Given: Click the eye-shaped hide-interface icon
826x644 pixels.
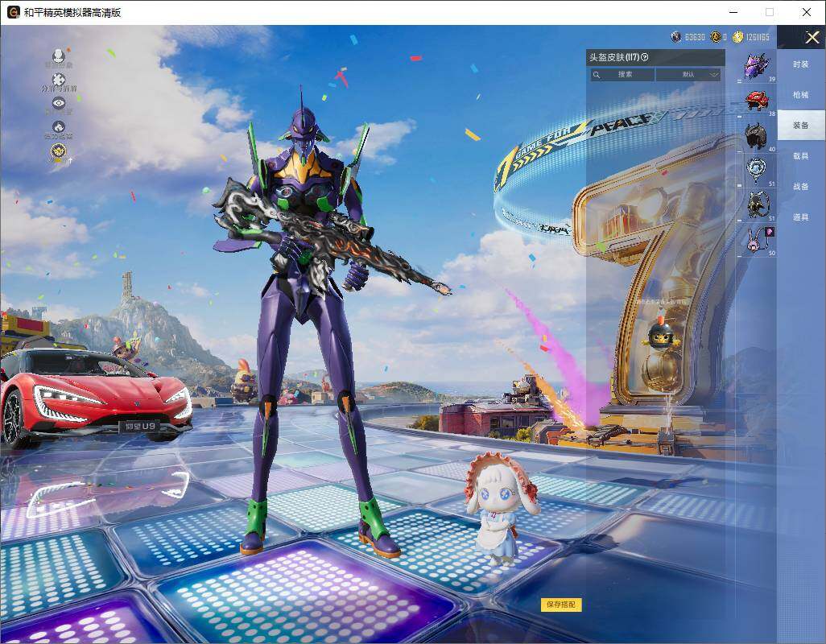Looking at the screenshot, I should click(x=58, y=103).
